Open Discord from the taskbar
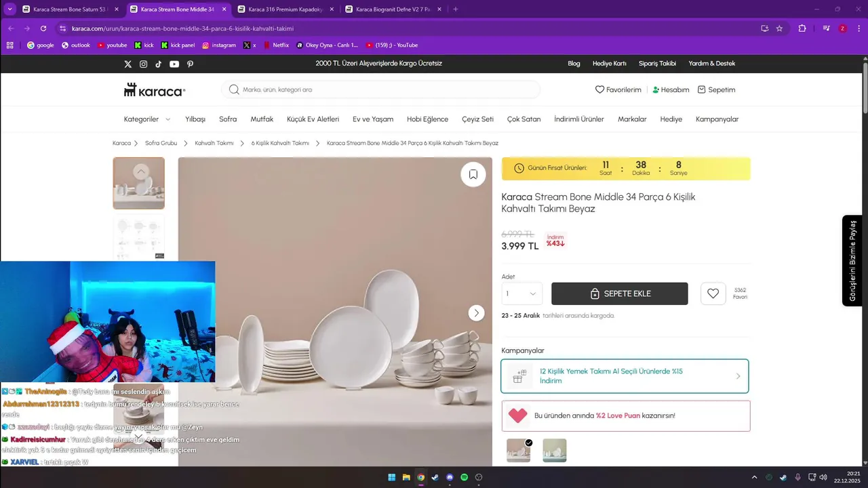868x488 pixels. pyautogui.click(x=450, y=477)
